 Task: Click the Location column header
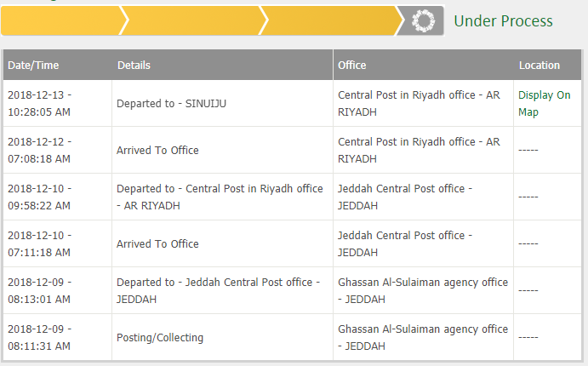click(539, 66)
